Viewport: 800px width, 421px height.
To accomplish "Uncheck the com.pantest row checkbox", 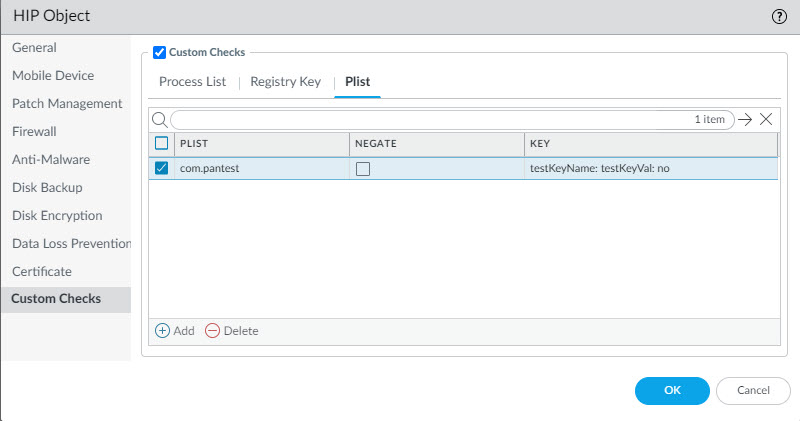I will pos(162,168).
